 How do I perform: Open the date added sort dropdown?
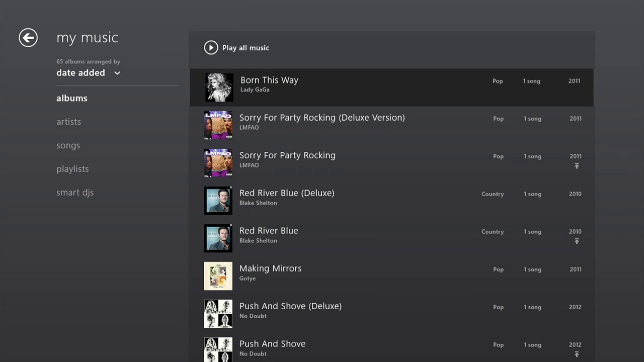click(x=80, y=73)
